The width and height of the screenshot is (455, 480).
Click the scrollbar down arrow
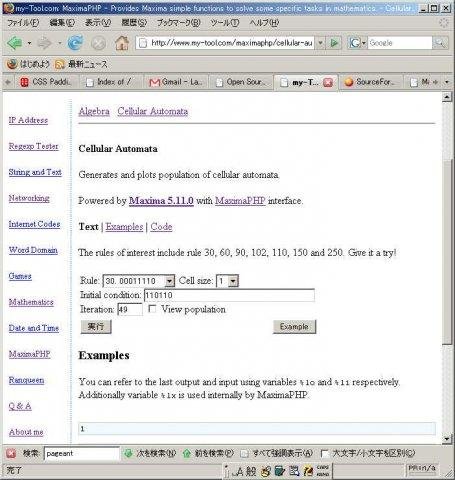[x=447, y=439]
